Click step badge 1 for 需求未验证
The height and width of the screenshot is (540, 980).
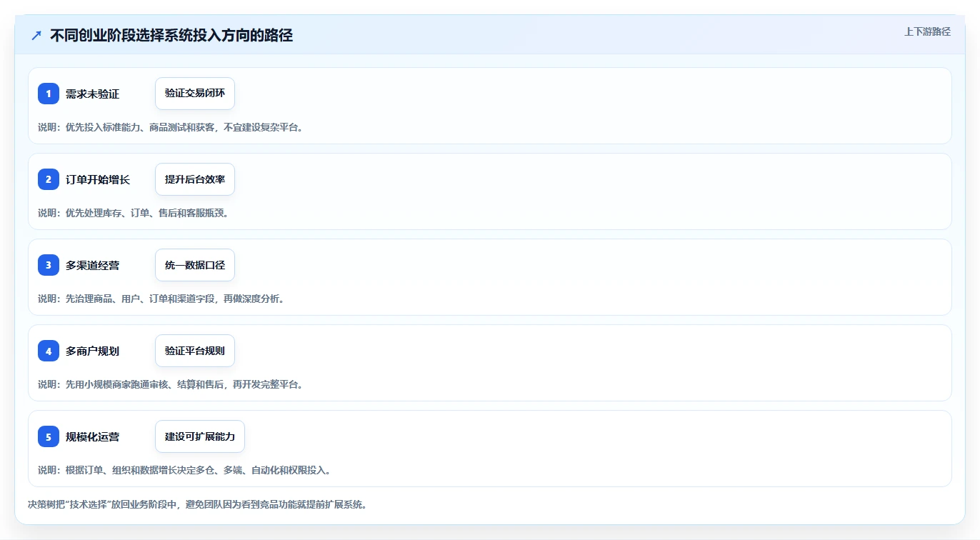click(49, 94)
